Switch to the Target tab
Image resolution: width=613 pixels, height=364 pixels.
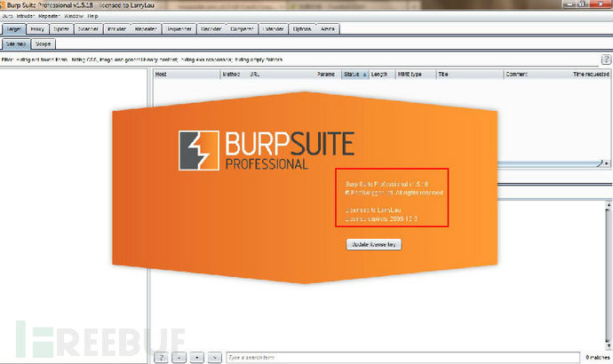[13, 29]
